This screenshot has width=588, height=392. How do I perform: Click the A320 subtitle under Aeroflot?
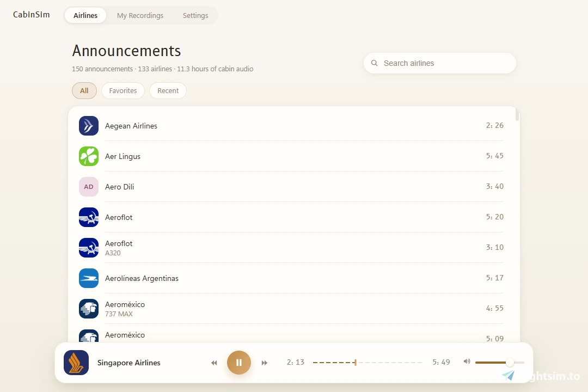[x=113, y=253]
